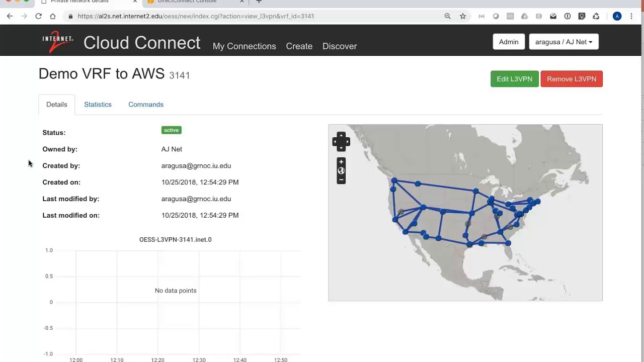Close the Private network details tab

coord(135,2)
